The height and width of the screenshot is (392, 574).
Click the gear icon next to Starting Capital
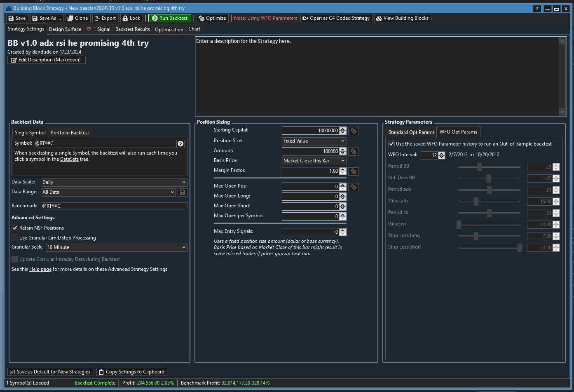(353, 131)
